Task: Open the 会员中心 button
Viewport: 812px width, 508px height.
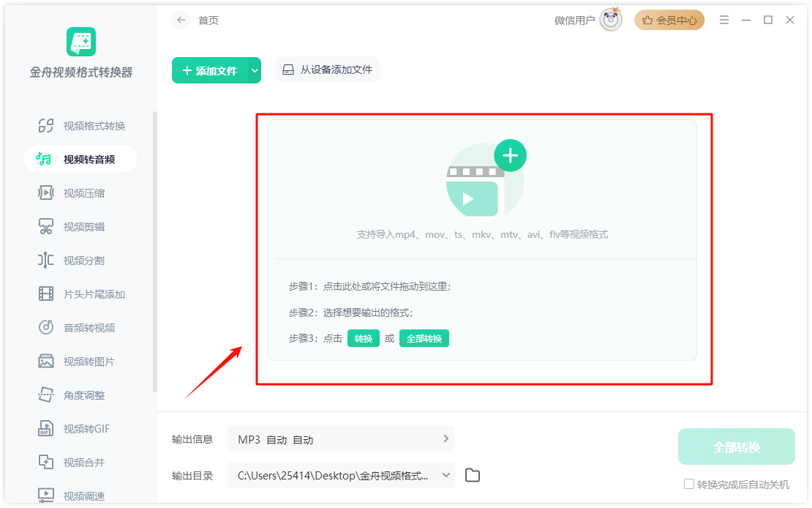Action: tap(669, 20)
